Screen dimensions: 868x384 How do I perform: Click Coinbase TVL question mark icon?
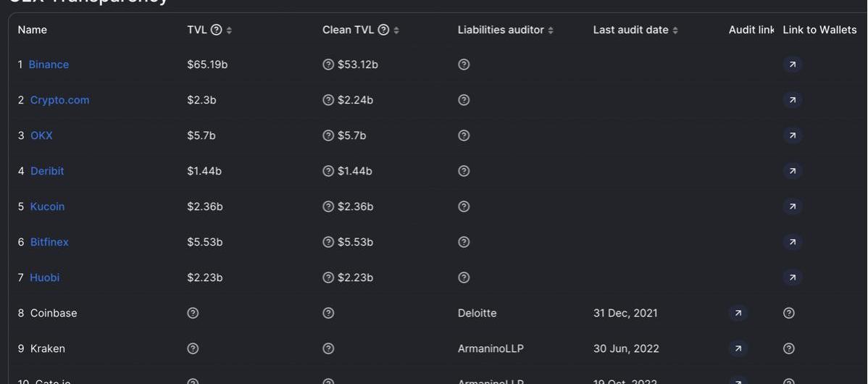193,313
